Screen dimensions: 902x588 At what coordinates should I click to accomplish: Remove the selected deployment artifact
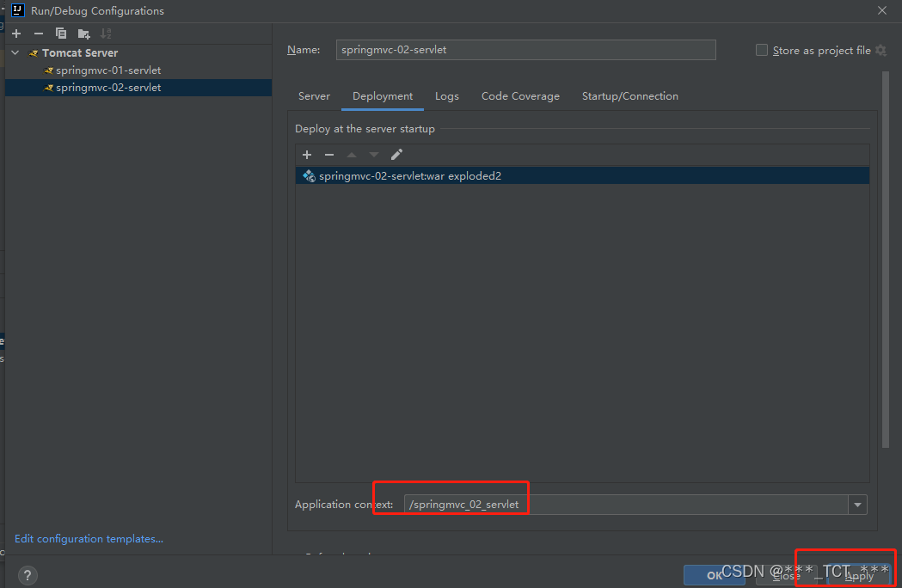pos(329,155)
